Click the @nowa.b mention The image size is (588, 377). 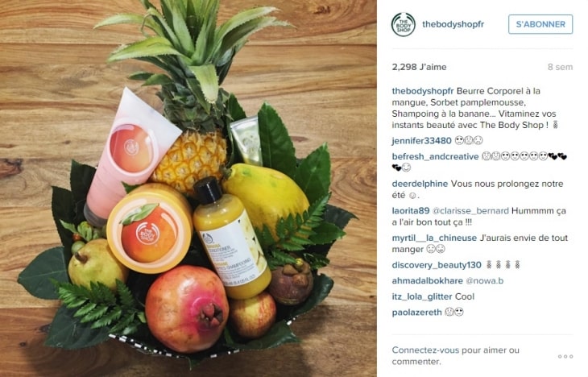[x=485, y=281]
